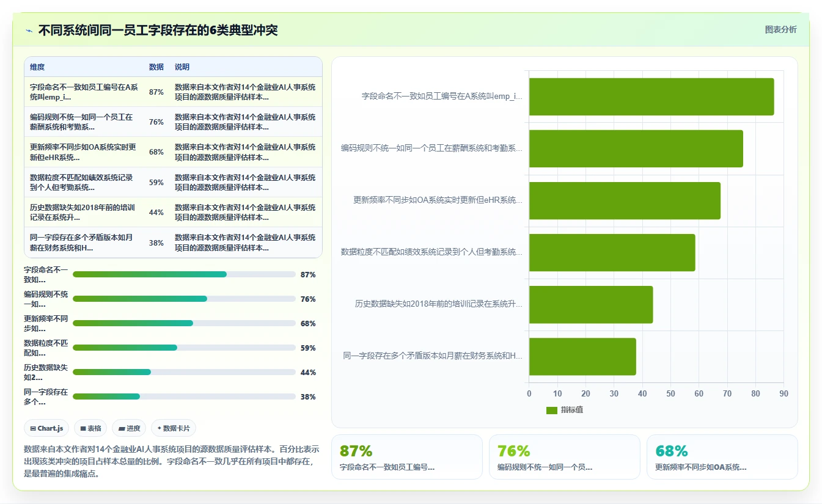Click the 76% cell in the table
Viewport: 822px width, 504px height.
[156, 122]
